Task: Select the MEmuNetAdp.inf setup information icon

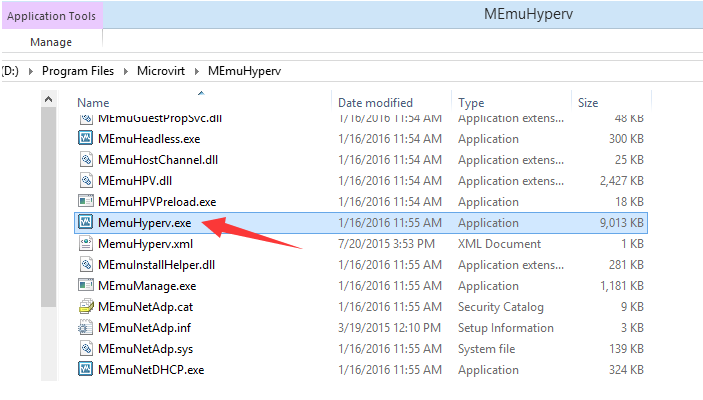Action: click(x=86, y=328)
